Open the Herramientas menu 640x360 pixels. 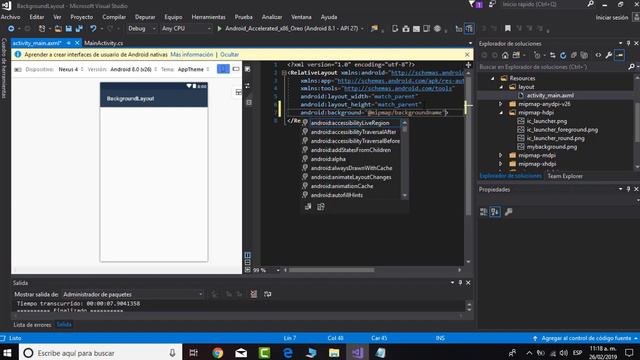tap(208, 17)
